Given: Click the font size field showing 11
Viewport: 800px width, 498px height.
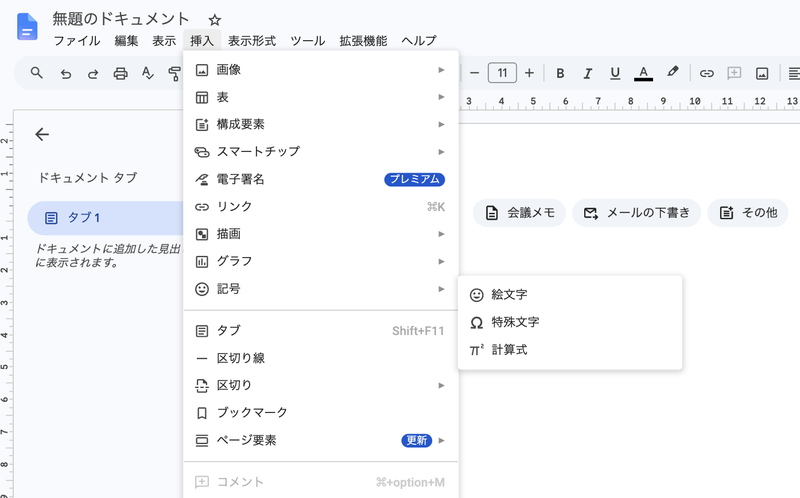Looking at the screenshot, I should [x=502, y=73].
